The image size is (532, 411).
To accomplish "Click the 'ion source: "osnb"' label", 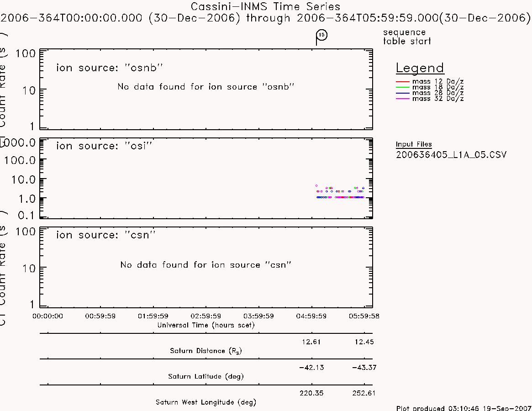I will (109, 68).
